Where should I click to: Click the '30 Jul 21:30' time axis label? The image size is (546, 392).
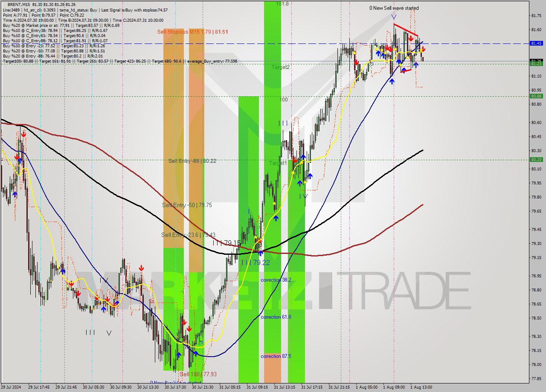(x=202, y=387)
